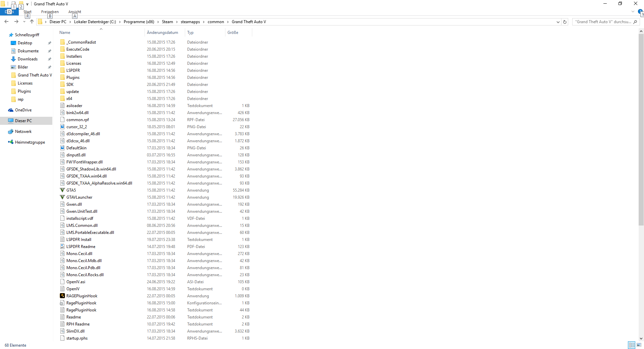Expand the chevron after common breadcrumb
This screenshot has width=644, height=349.
pos(228,22)
